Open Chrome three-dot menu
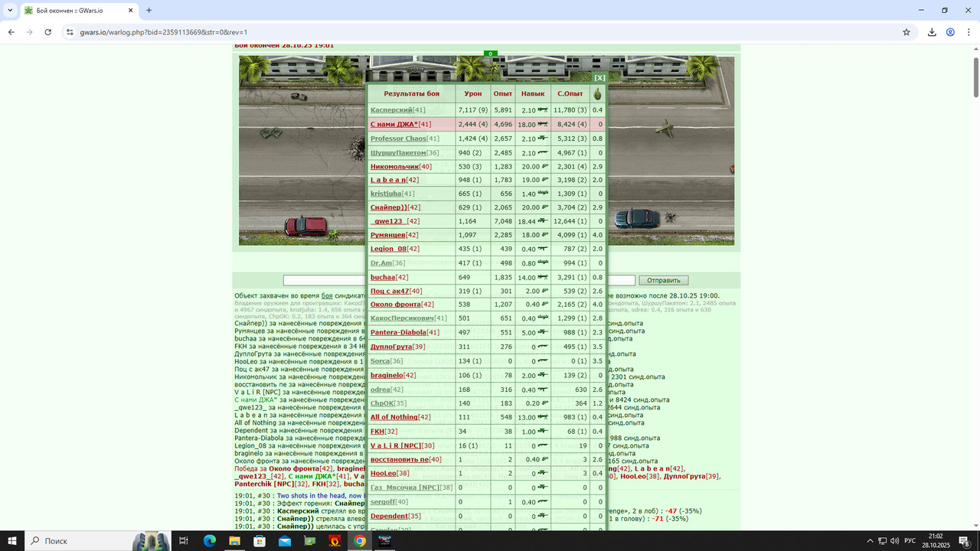This screenshot has height=551, width=980. click(969, 32)
